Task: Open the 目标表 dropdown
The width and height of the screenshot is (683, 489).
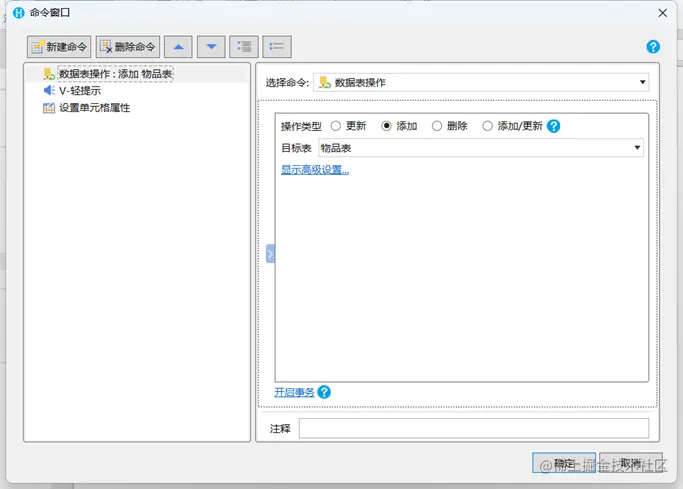Action: [481, 148]
